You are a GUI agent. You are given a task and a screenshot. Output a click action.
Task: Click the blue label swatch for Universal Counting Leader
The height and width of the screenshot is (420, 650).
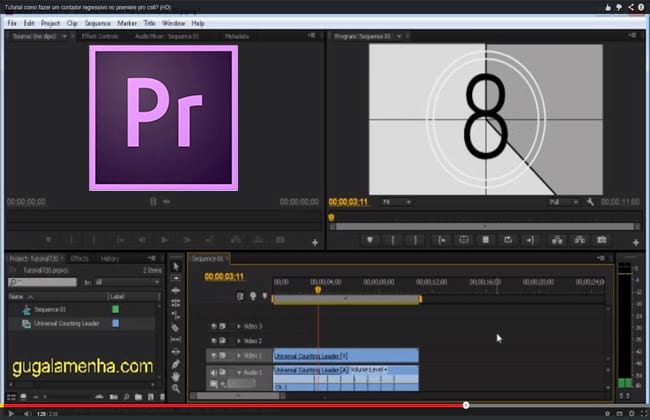pyautogui.click(x=116, y=323)
